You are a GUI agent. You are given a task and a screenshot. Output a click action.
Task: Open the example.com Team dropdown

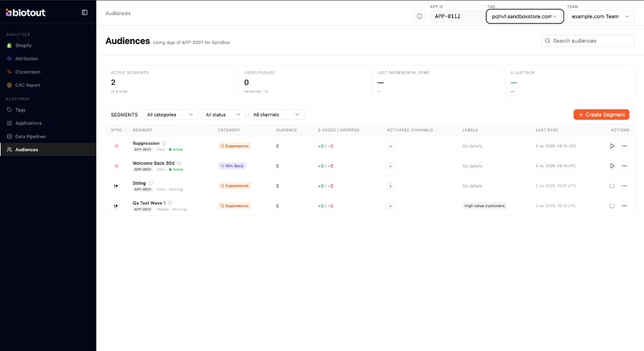click(601, 16)
